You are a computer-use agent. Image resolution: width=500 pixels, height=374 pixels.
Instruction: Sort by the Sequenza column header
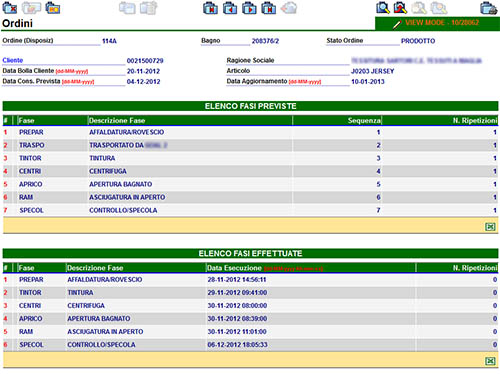click(x=364, y=121)
